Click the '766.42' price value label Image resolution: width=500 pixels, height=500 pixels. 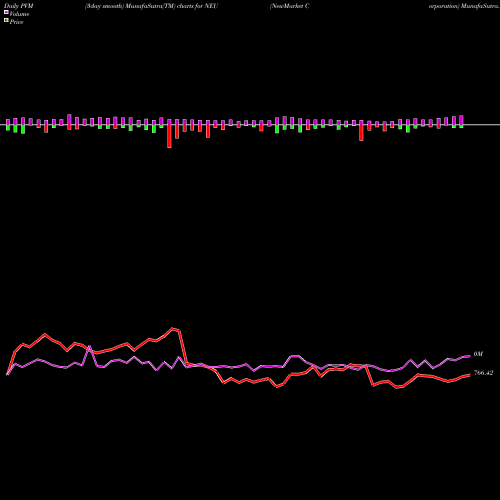pos(483,373)
